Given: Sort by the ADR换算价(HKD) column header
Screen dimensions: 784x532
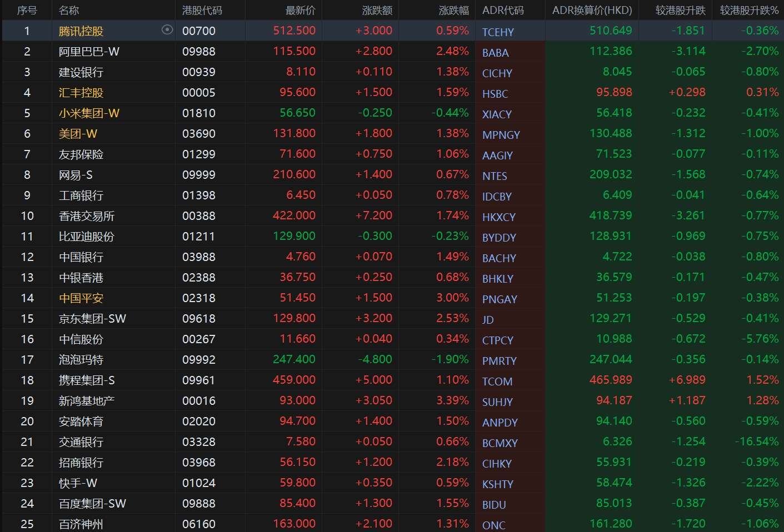Looking at the screenshot, I should pyautogui.click(x=592, y=11).
